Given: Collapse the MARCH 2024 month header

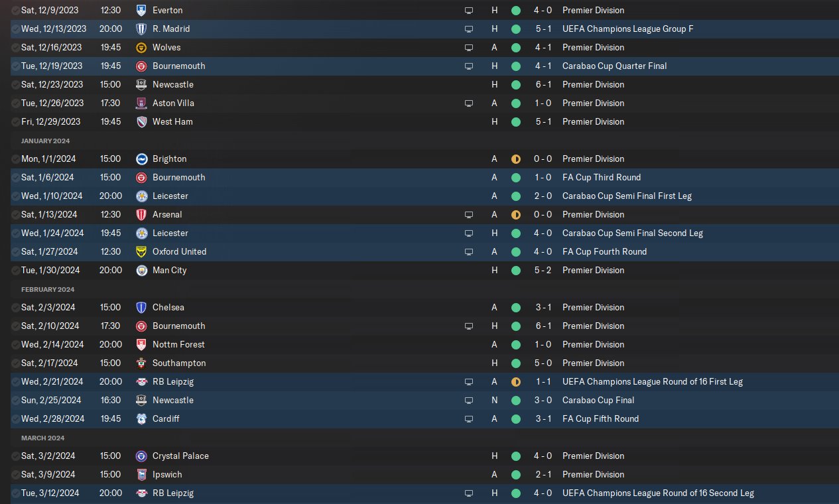Looking at the screenshot, I should pos(42,438).
